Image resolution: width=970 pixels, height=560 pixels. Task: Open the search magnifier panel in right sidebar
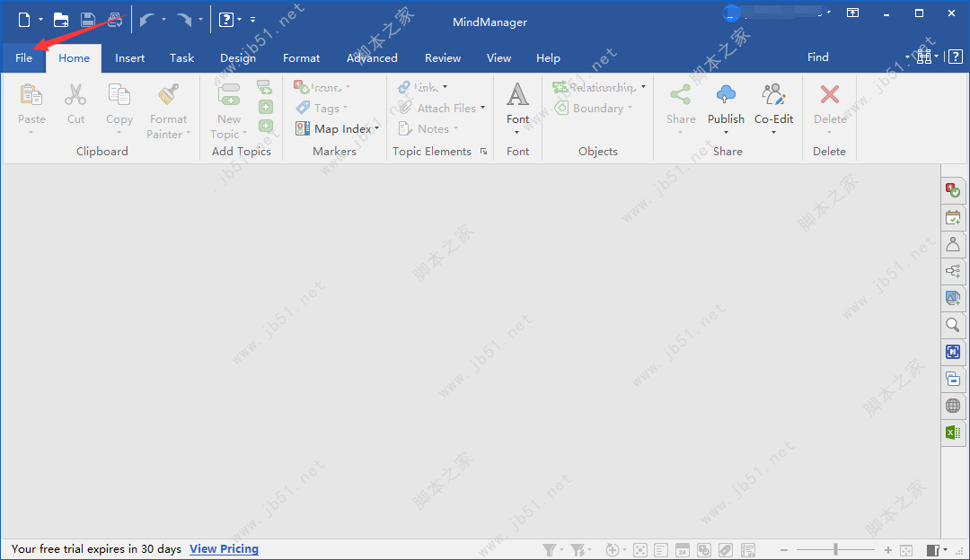pyautogui.click(x=953, y=325)
